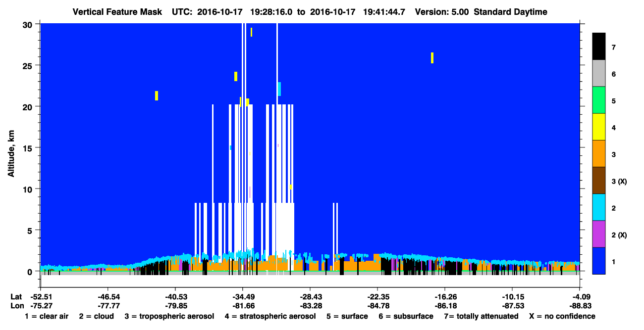Click 'Standard Daytime' in the title

pyautogui.click(x=511, y=12)
